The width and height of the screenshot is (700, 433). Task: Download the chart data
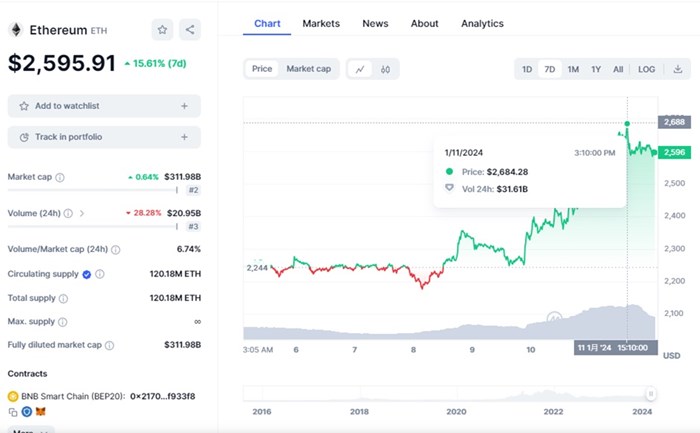coord(677,69)
